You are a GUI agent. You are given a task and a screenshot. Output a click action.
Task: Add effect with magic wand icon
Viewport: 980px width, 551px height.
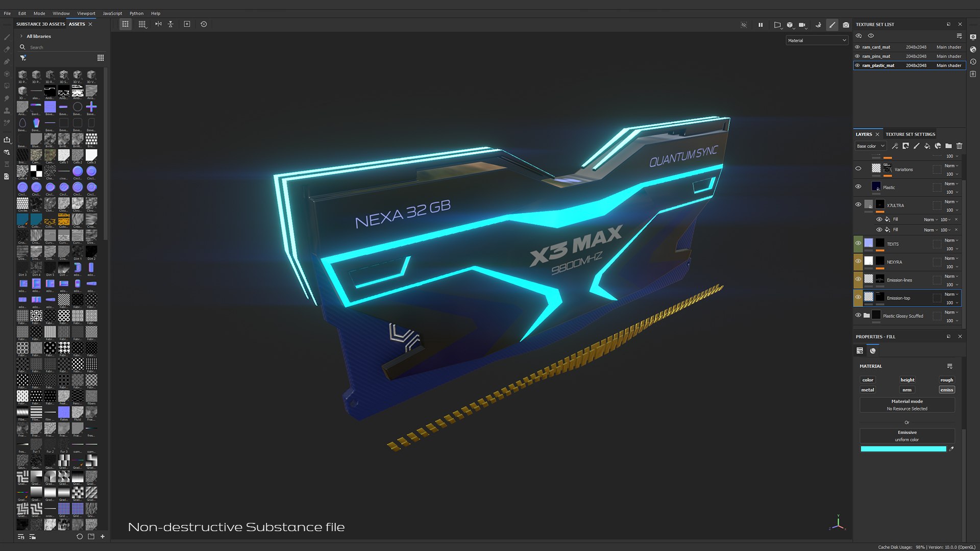(x=895, y=146)
